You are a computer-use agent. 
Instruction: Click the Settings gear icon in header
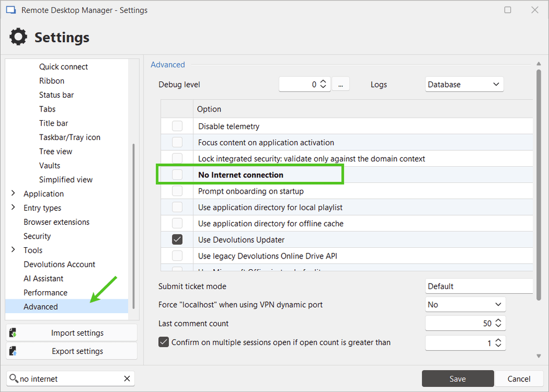tap(18, 37)
